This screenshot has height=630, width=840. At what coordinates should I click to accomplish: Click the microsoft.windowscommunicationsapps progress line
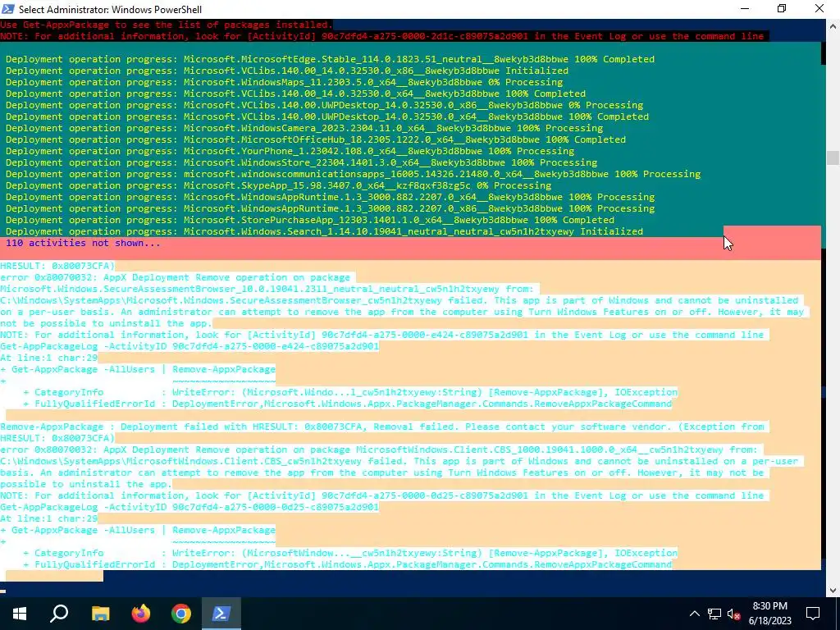353,174
